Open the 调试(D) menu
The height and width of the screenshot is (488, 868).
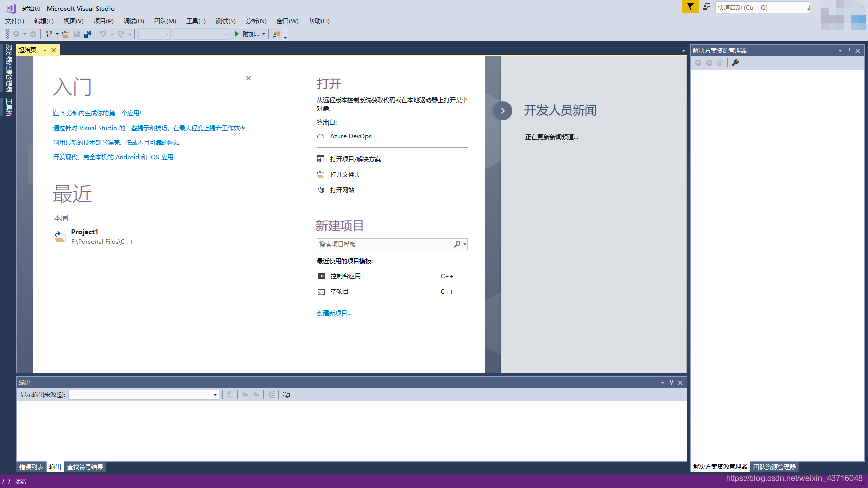(134, 21)
